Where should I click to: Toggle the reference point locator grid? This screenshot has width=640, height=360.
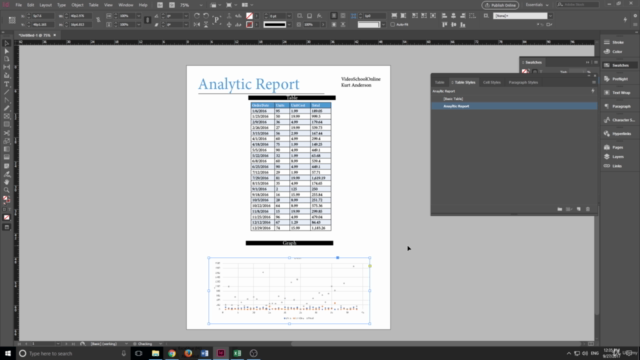click(x=12, y=20)
